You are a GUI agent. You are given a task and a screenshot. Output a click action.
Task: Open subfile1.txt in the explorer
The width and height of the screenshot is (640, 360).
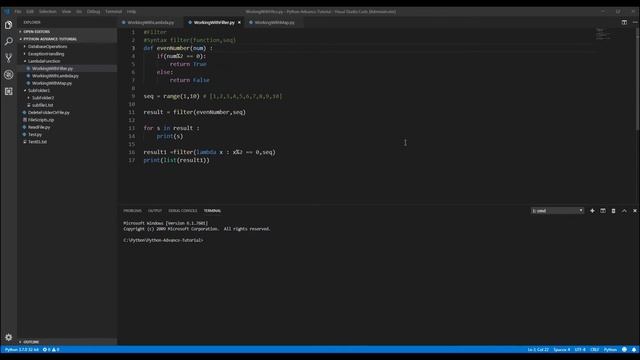coord(67,105)
